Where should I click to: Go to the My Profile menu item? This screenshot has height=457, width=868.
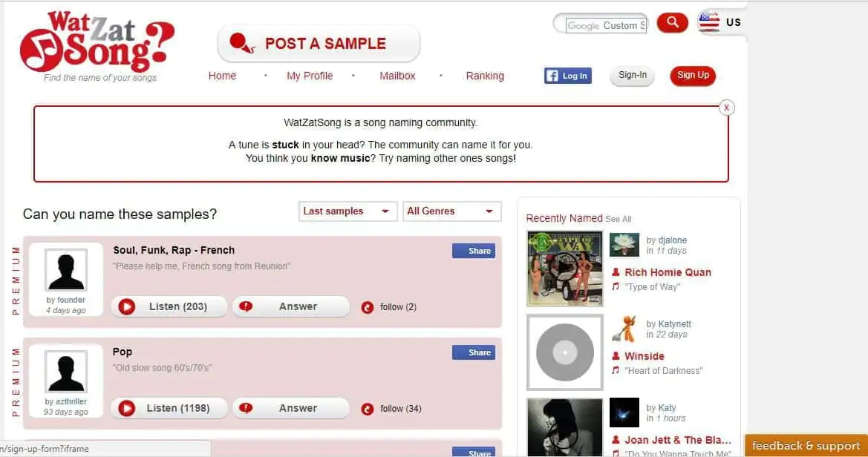[310, 76]
